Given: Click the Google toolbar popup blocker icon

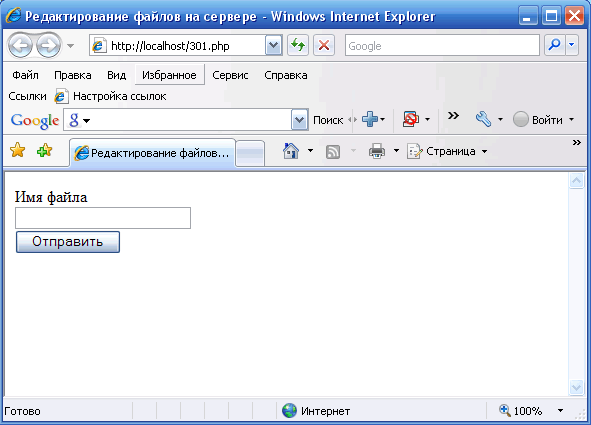Looking at the screenshot, I should (x=410, y=119).
